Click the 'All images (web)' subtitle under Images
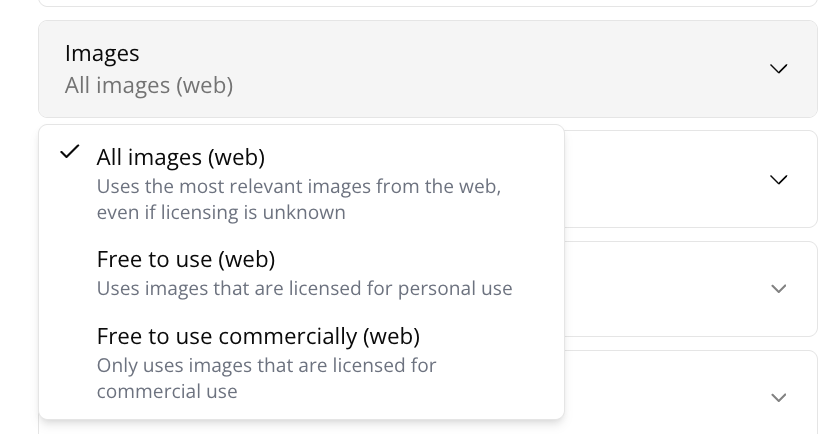 point(149,86)
